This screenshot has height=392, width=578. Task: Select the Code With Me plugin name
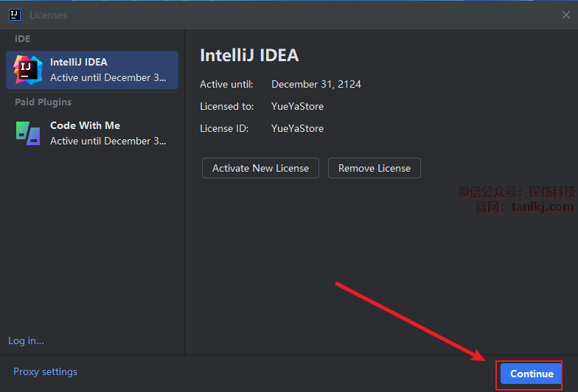click(x=85, y=125)
